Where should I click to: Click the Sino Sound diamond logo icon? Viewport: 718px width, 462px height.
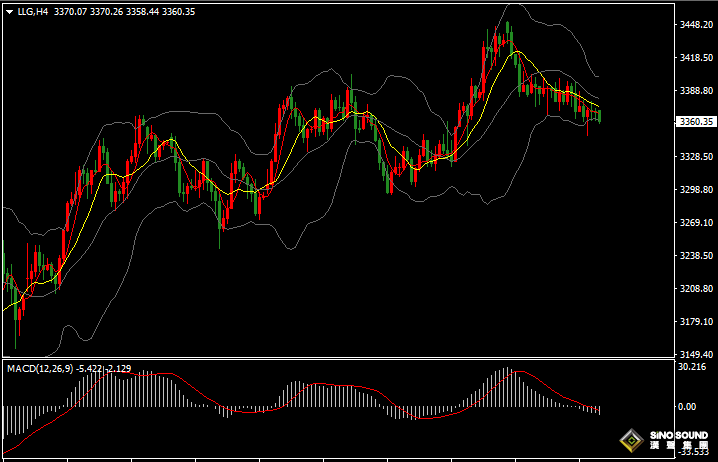[630, 438]
